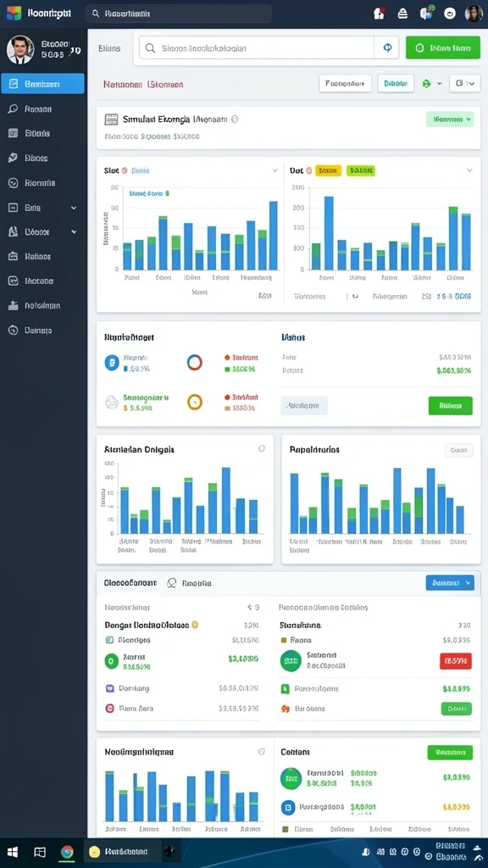Open the blue dropdown button above the transactions lists
488x868 pixels.
tap(450, 582)
